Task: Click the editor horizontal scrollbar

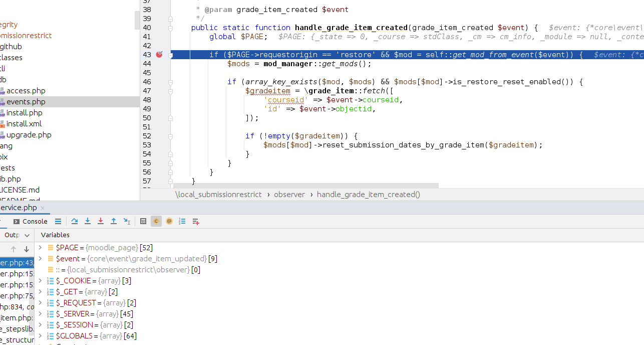Action: tap(305, 186)
